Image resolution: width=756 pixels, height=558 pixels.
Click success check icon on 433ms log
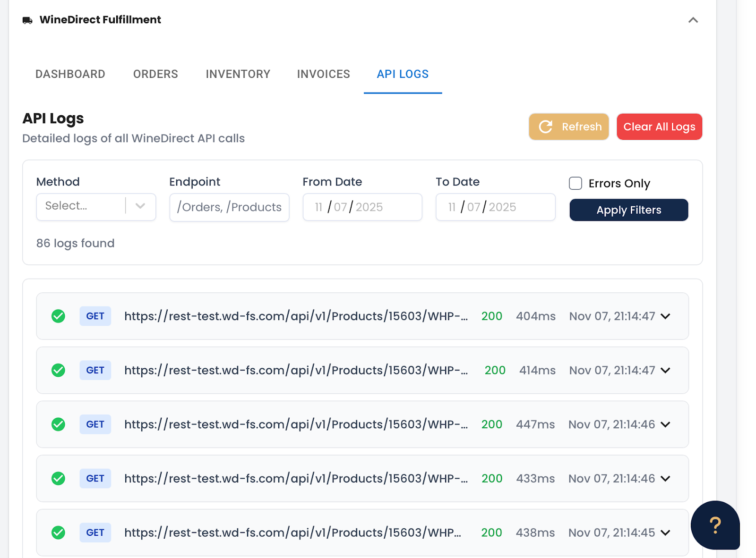tap(58, 479)
